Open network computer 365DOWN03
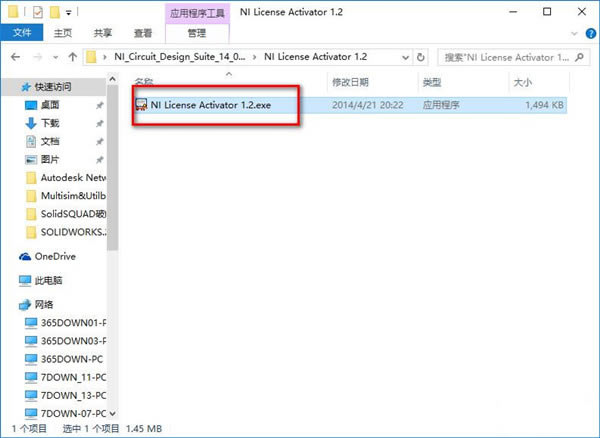The image size is (600, 438). tap(73, 341)
